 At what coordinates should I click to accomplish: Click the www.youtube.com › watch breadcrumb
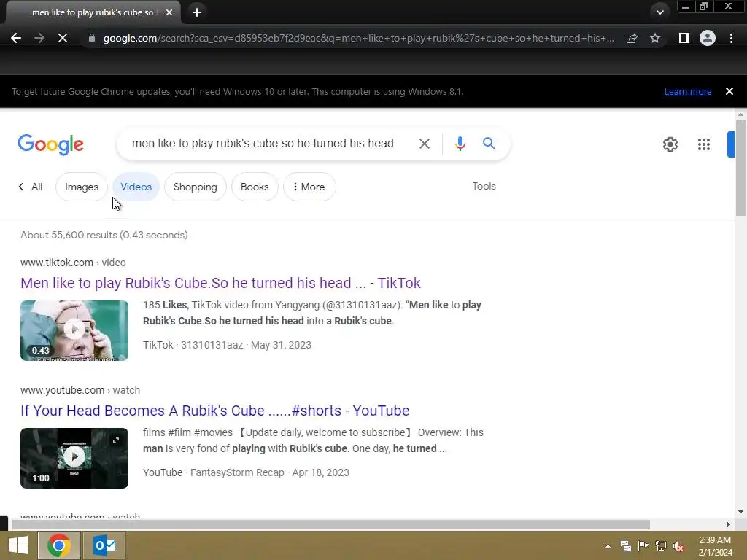[x=80, y=390]
